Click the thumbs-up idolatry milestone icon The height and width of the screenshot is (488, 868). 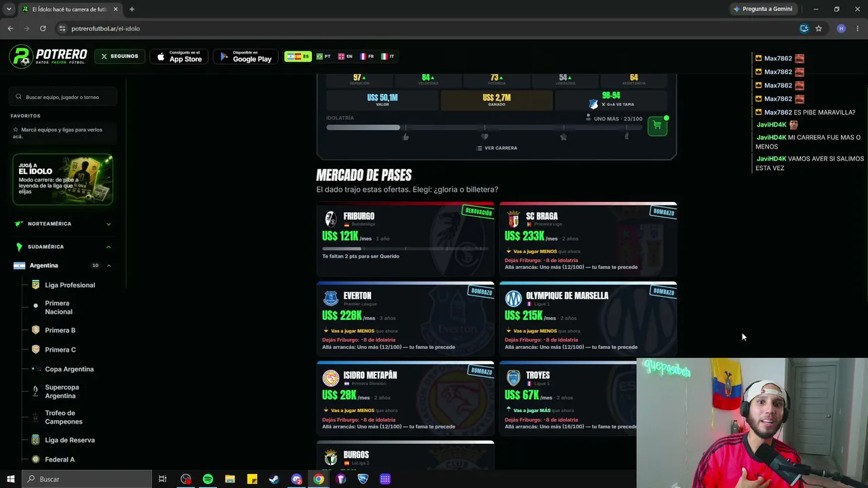(406, 137)
